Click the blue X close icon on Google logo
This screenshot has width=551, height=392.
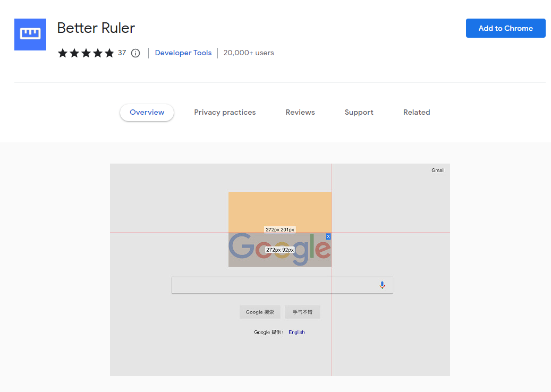click(x=328, y=236)
